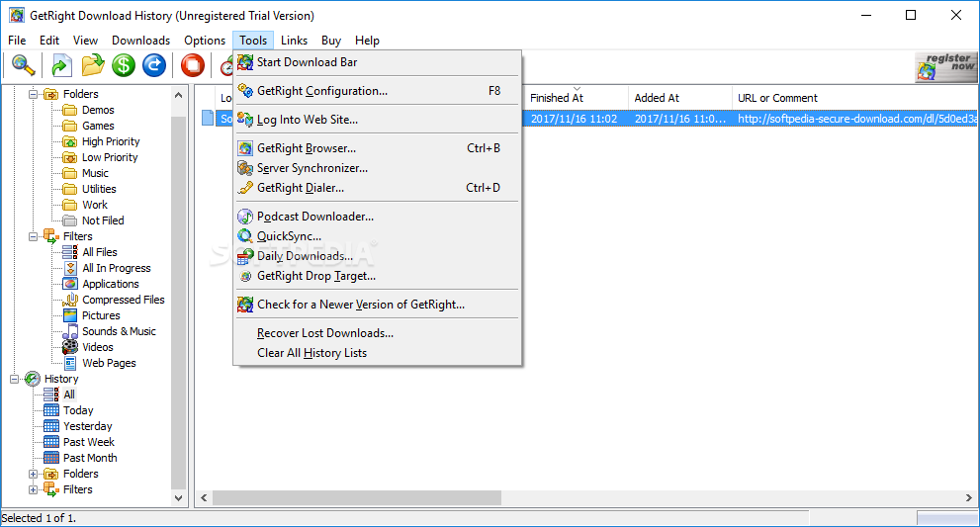Click the green arrow page toolbar icon
The image size is (980, 527).
point(61,65)
